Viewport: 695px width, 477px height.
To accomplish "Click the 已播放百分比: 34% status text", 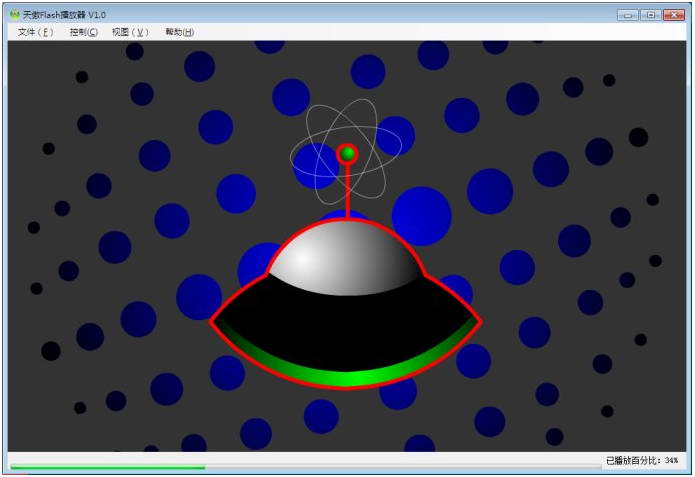I will [x=642, y=461].
